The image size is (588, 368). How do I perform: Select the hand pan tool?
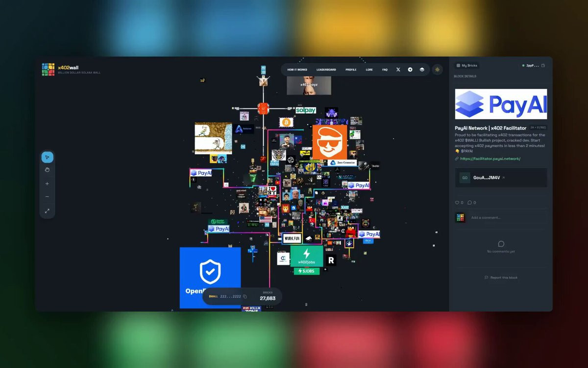[47, 170]
